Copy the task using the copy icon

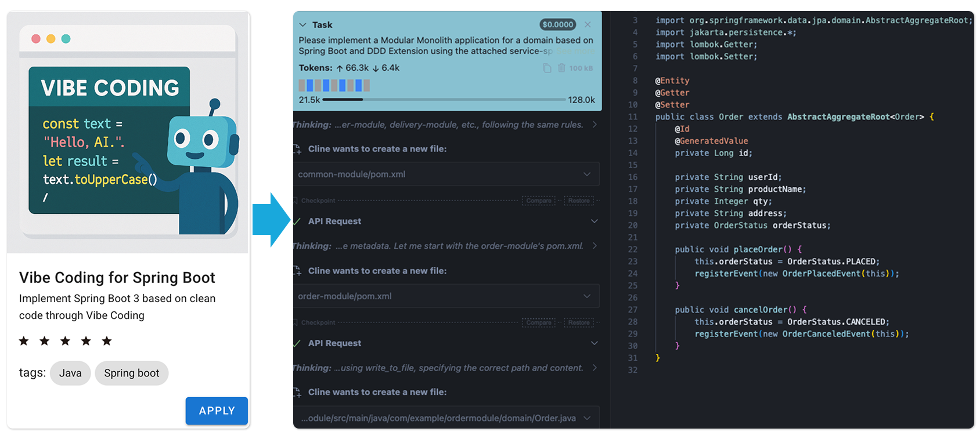[547, 68]
